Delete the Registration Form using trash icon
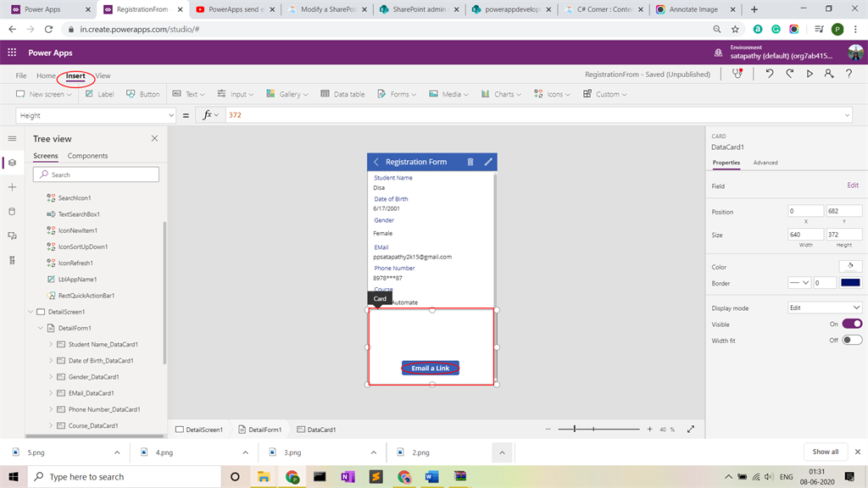The image size is (868, 488). pos(471,161)
